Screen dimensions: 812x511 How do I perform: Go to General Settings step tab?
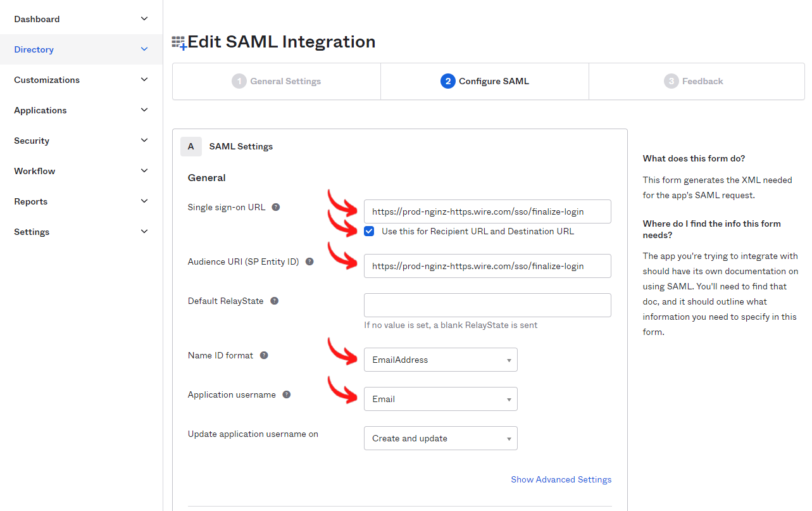pos(277,81)
